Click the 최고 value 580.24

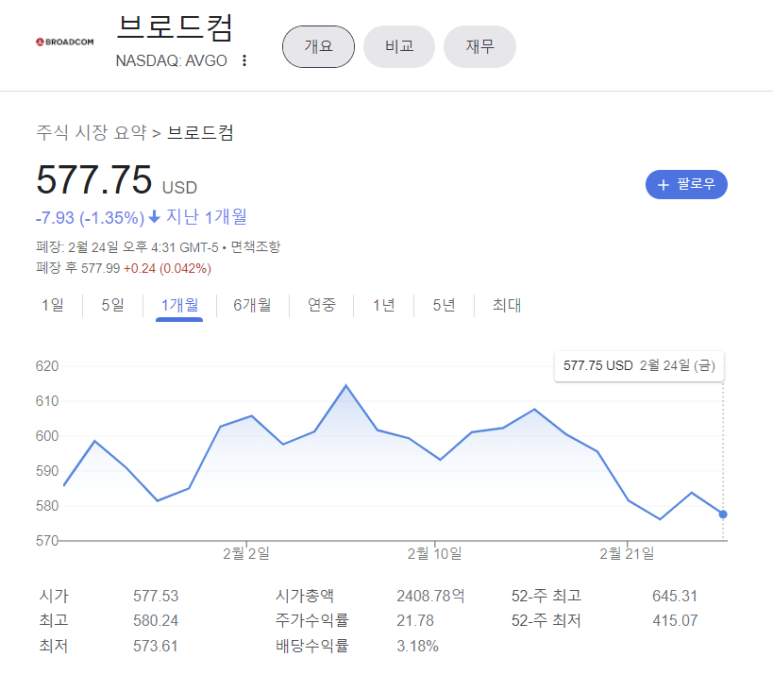point(156,621)
